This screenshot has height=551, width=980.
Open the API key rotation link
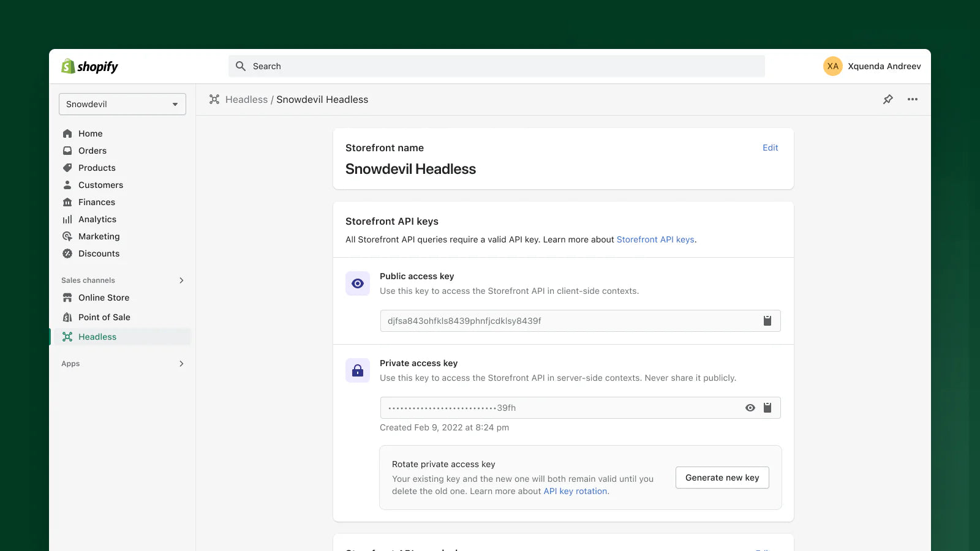click(x=575, y=491)
